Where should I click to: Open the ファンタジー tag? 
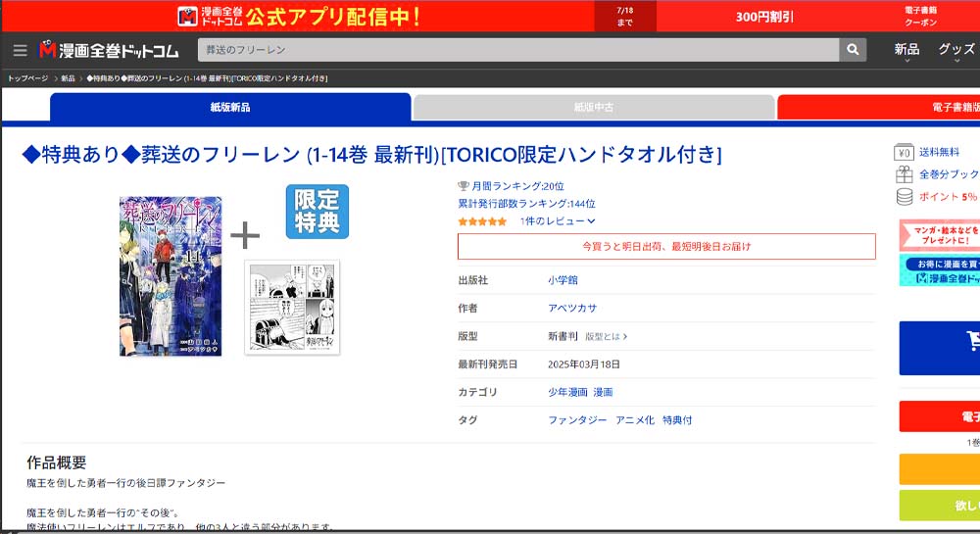(577, 420)
